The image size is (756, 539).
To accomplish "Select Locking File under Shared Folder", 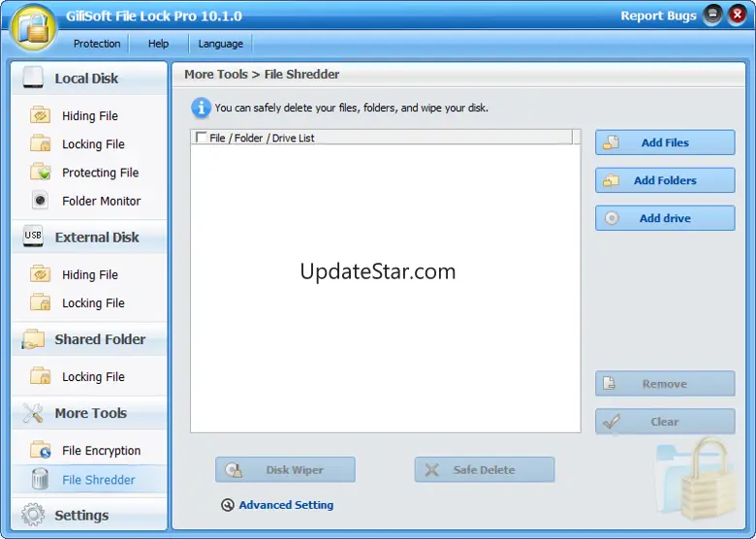I will (x=93, y=377).
